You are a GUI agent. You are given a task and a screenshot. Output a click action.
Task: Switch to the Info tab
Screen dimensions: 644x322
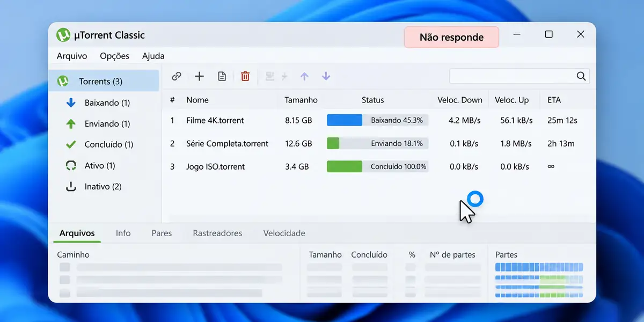[123, 233]
